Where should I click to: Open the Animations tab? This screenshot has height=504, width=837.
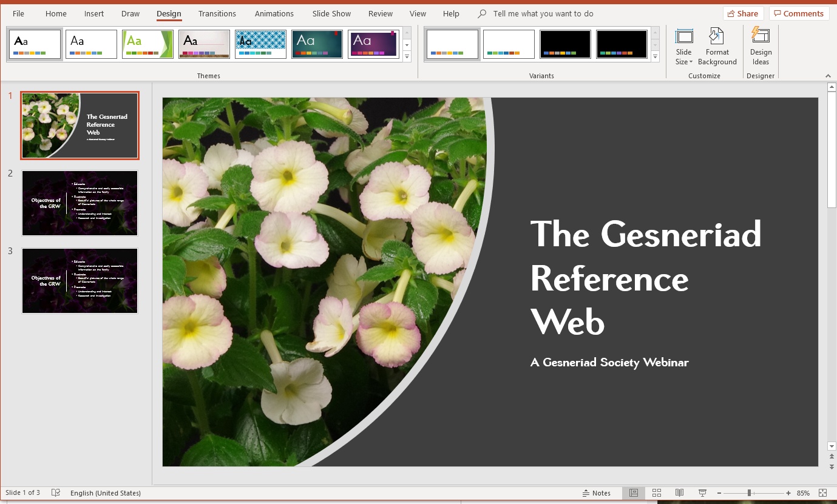click(274, 13)
